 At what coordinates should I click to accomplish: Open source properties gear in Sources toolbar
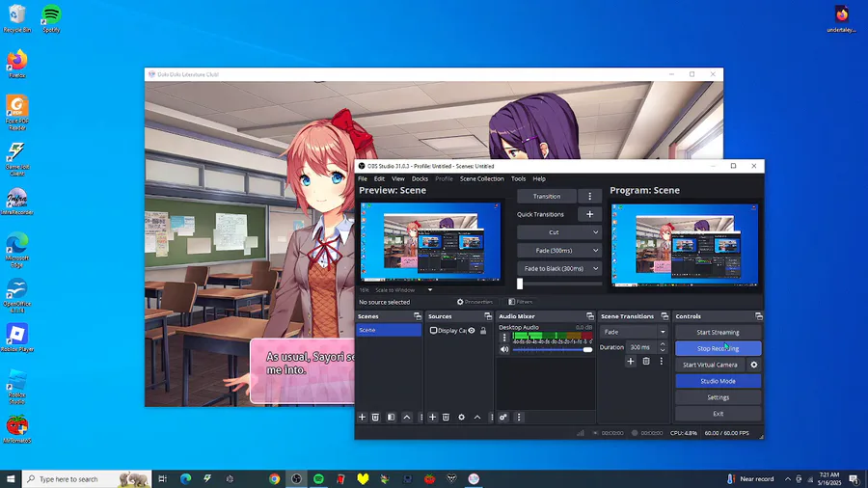pos(461,418)
